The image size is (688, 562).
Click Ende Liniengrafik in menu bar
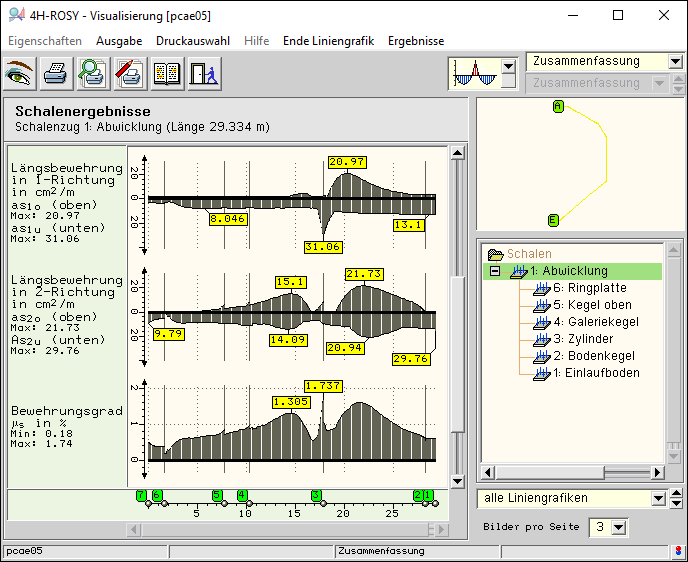[328, 41]
